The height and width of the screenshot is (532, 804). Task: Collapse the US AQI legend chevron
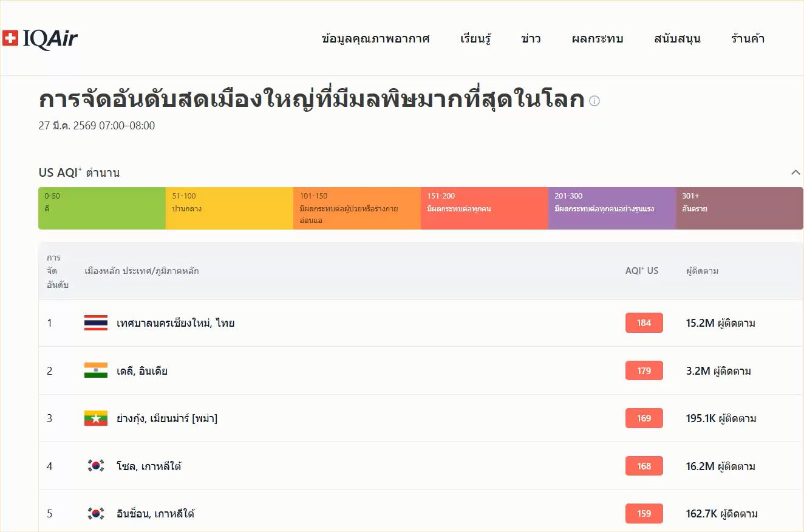coord(795,172)
